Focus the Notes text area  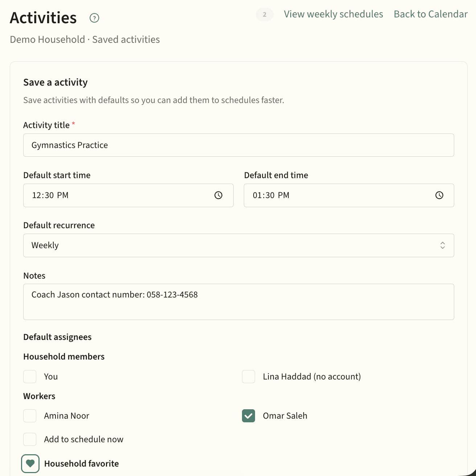click(238, 302)
